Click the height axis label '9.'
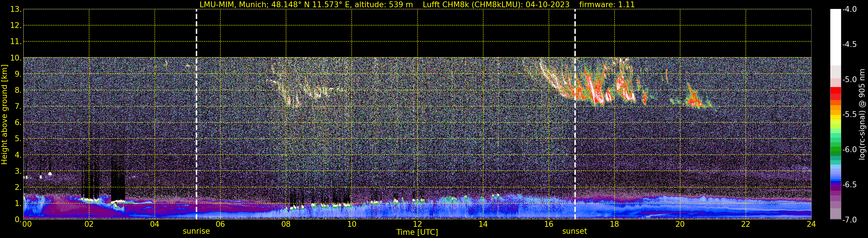 click(x=18, y=74)
